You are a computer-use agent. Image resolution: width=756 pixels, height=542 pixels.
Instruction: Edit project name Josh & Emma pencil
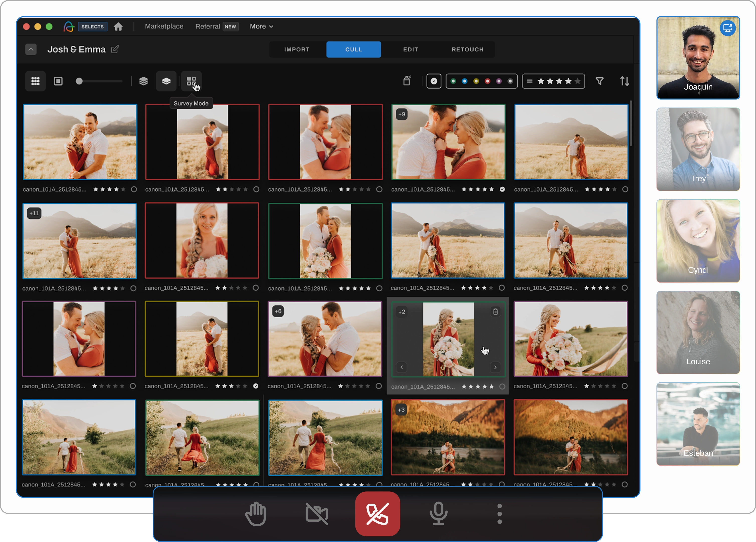pyautogui.click(x=115, y=49)
